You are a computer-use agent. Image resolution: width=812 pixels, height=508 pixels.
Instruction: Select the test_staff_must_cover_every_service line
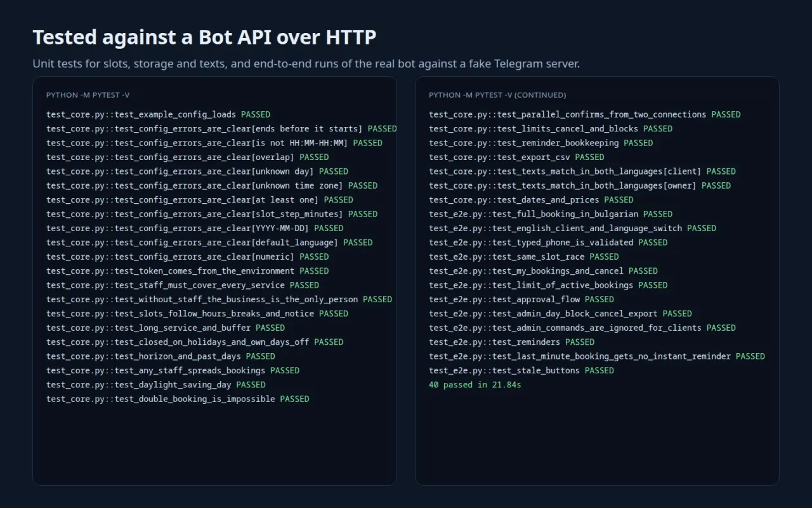pyautogui.click(x=183, y=285)
